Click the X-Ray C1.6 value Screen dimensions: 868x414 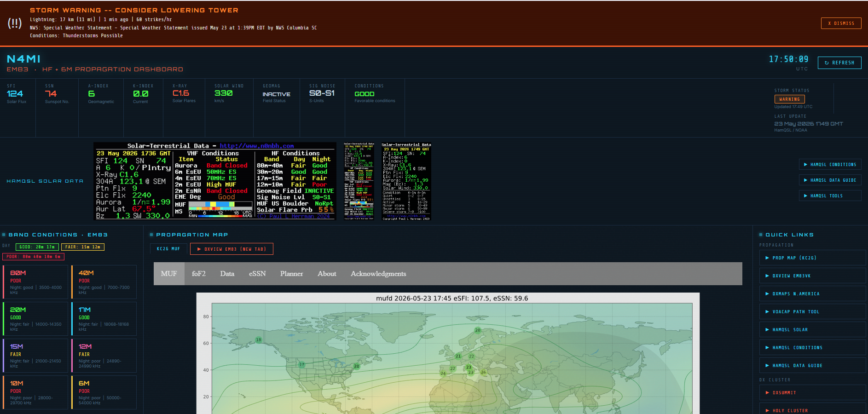pyautogui.click(x=181, y=93)
